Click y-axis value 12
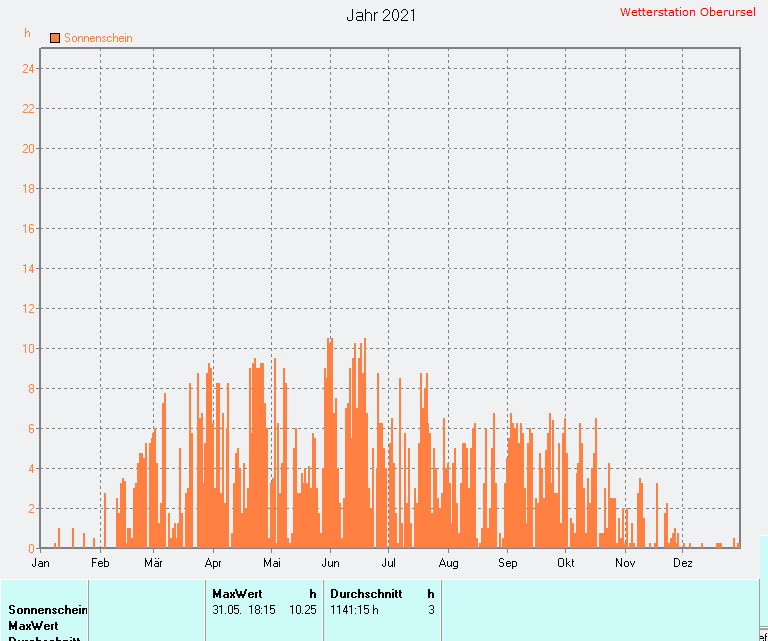Viewport: 768px width, 641px height. [28, 309]
